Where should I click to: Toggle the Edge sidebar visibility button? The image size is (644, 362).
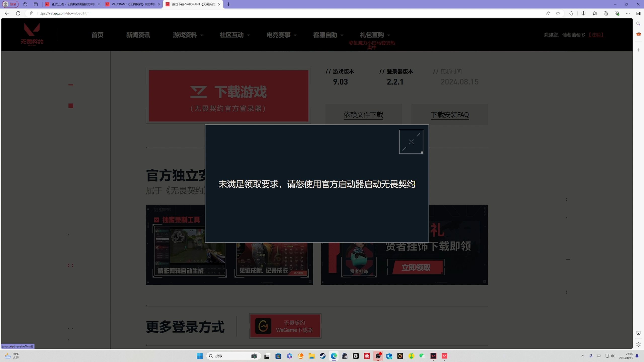pos(638,13)
